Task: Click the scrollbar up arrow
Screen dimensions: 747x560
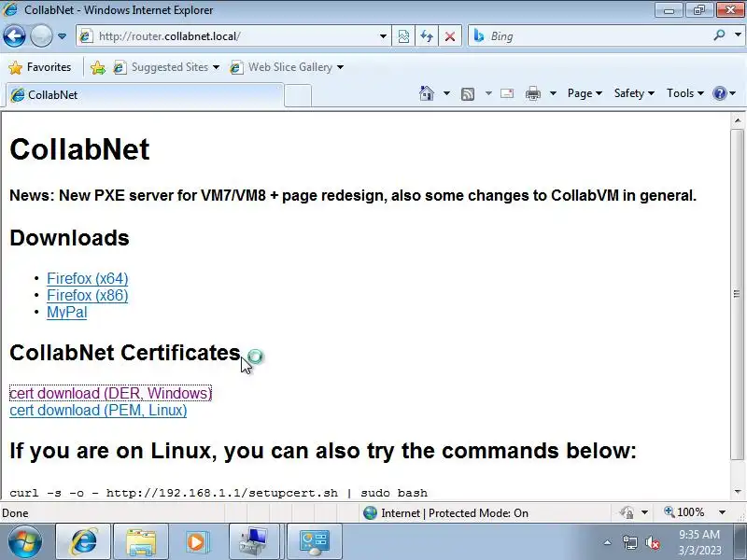Action: pyautogui.click(x=738, y=120)
